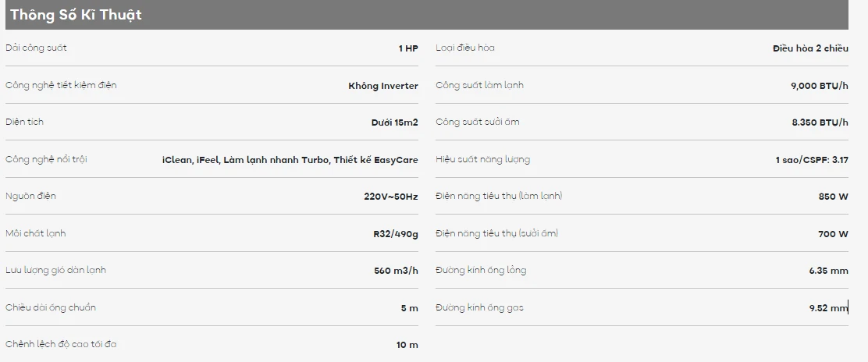The width and height of the screenshot is (868, 362).
Task: Click the "R32/490g" refrigerant value
Action: point(395,234)
